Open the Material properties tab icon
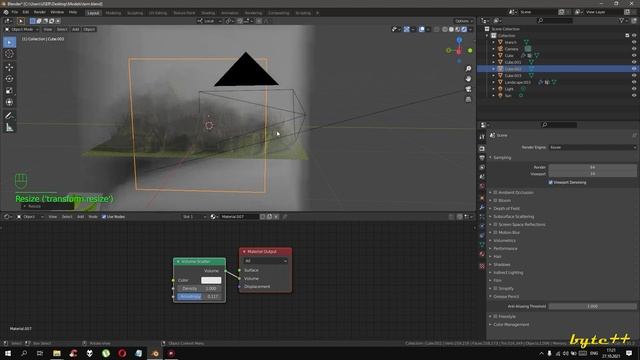Image resolution: width=640 pixels, height=360 pixels. pos(482,254)
